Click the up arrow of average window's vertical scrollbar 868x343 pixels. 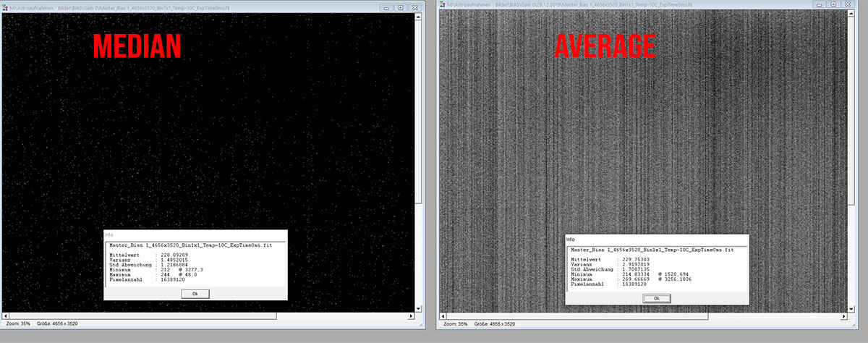[x=851, y=13]
